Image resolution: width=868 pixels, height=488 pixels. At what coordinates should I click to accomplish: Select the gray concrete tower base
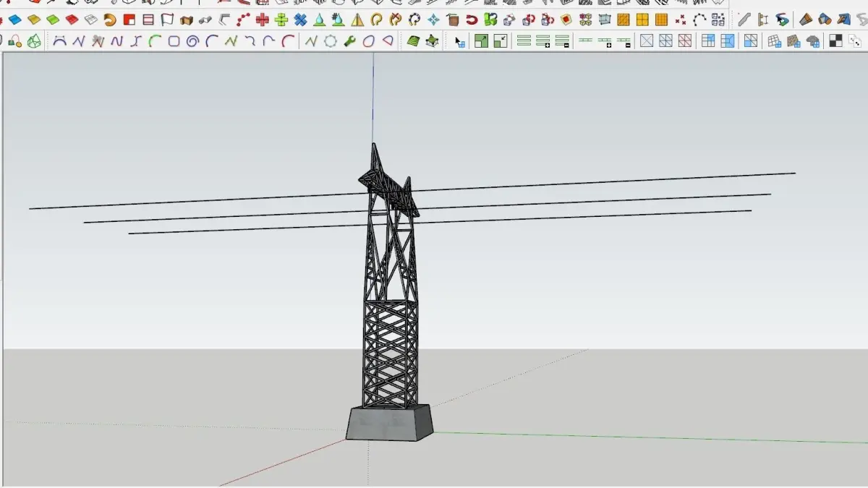[390, 423]
